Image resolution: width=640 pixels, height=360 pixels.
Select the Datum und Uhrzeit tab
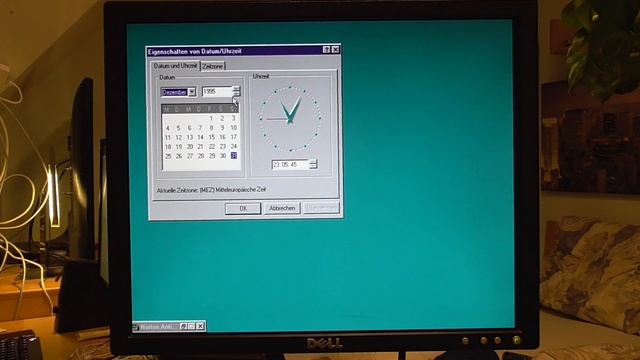pyautogui.click(x=175, y=66)
